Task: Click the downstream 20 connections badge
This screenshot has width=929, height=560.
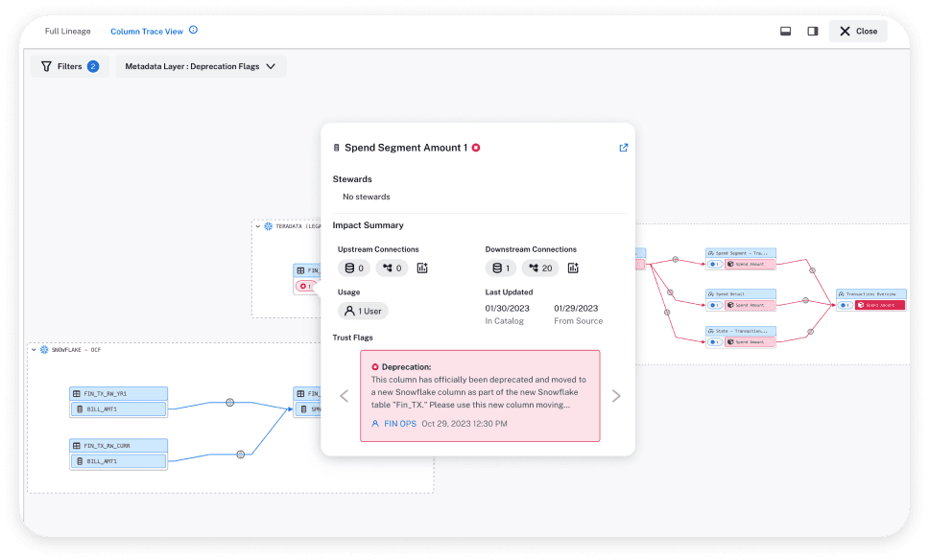Action: (540, 268)
